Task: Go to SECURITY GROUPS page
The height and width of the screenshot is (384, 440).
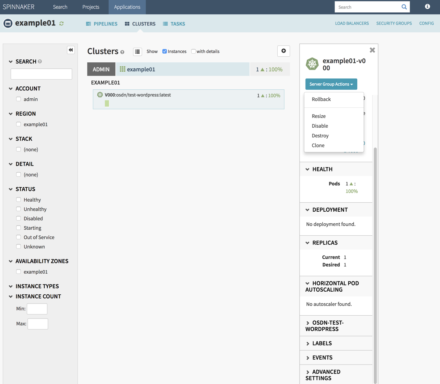Action: coord(394,23)
